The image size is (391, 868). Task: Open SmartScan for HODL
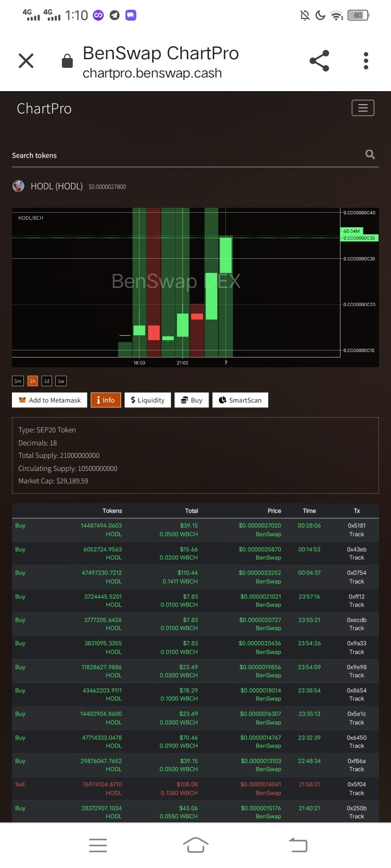[240, 400]
